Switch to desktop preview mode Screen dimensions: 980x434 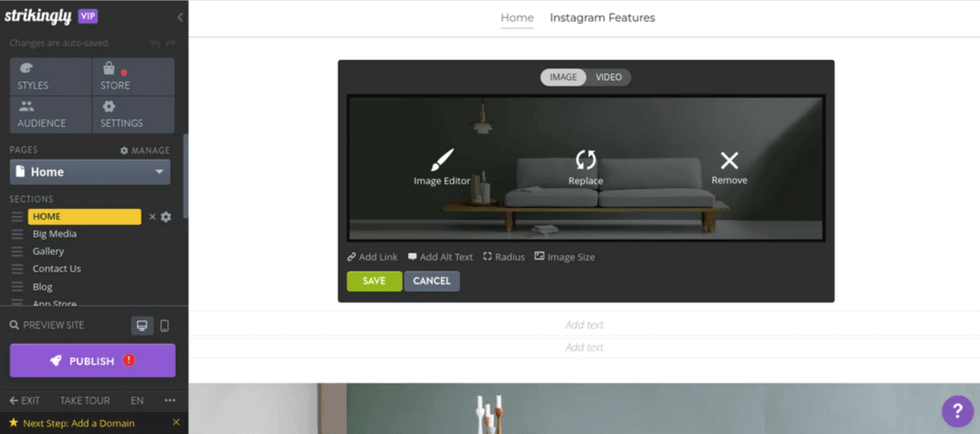tap(142, 326)
